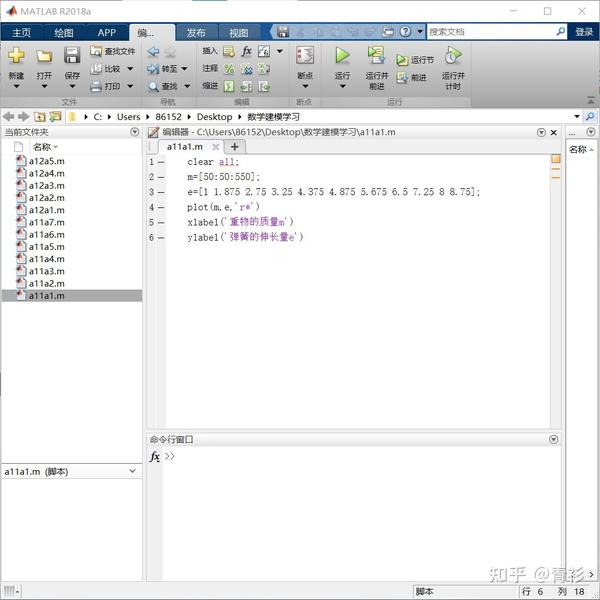Viewport: 600px width, 600px height.
Task: Click the Command Window prompt
Action: pos(170,456)
